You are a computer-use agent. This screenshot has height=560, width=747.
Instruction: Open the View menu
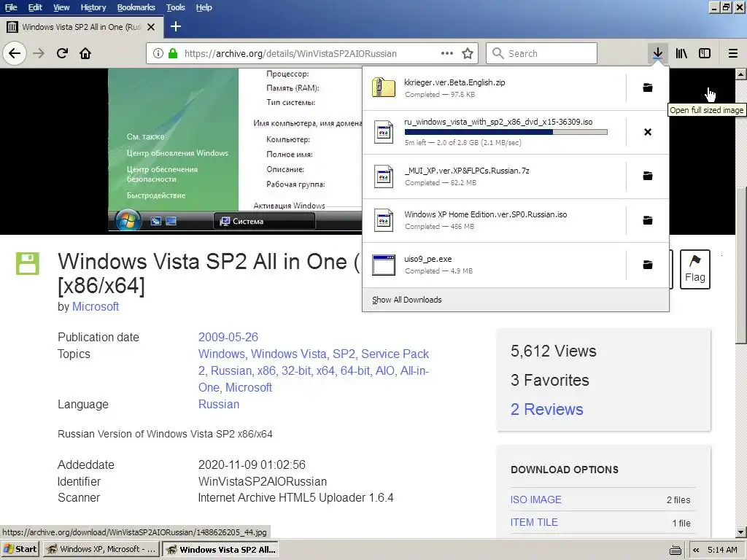(x=61, y=7)
